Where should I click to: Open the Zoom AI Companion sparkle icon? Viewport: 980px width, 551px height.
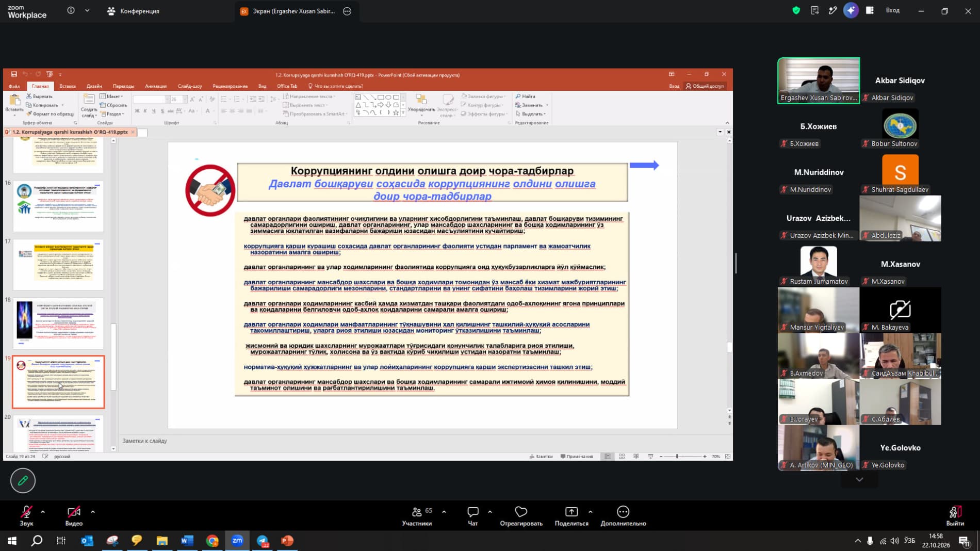[851, 10]
